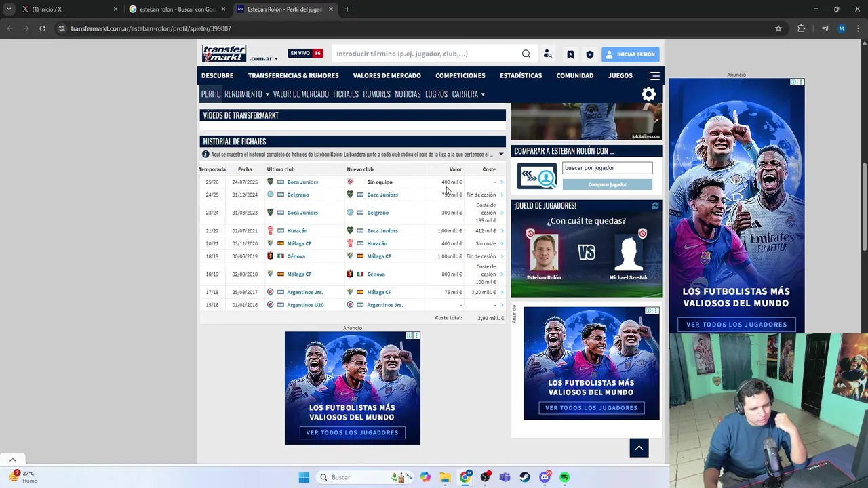Open Belgrano link in 31/12/2024 row

(x=298, y=195)
